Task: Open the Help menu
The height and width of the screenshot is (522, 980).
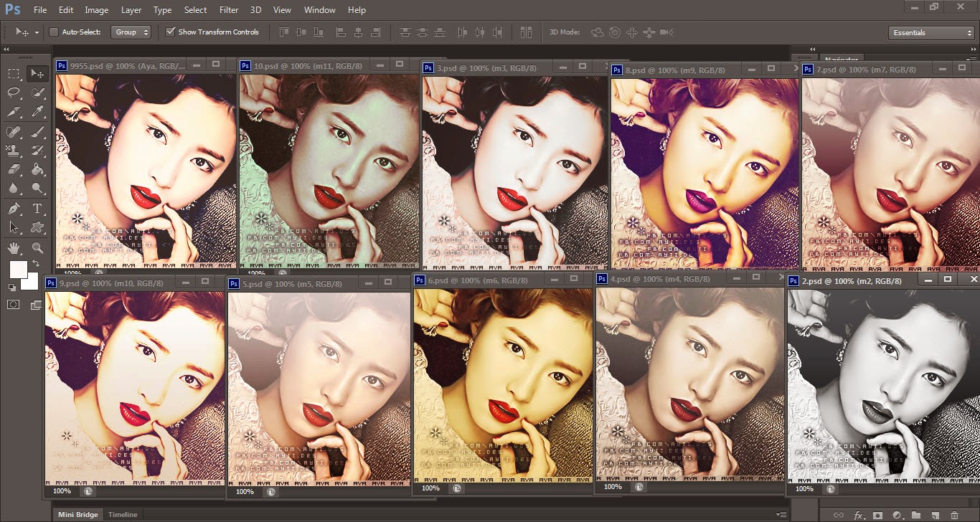Action: coord(357,10)
